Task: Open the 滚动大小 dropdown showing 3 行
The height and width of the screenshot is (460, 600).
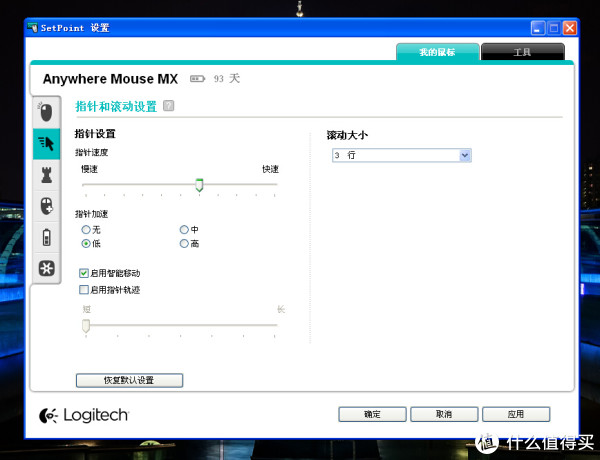Action: pos(402,155)
